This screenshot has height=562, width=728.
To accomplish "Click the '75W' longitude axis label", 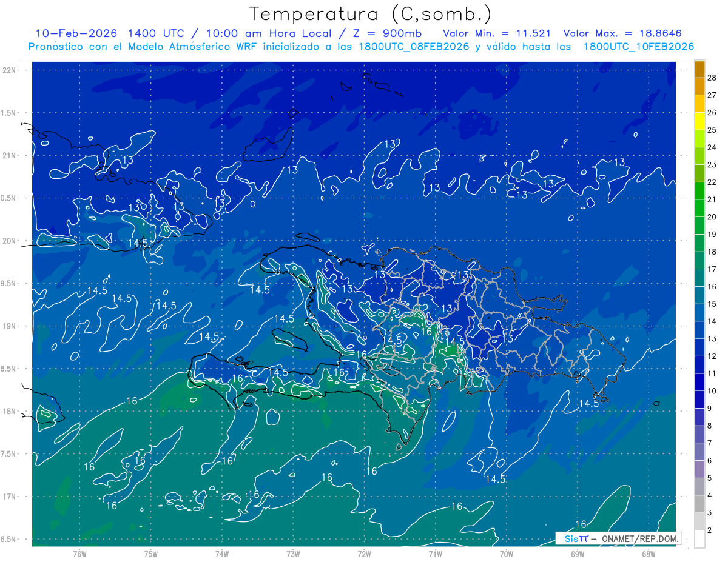I will coord(151,554).
